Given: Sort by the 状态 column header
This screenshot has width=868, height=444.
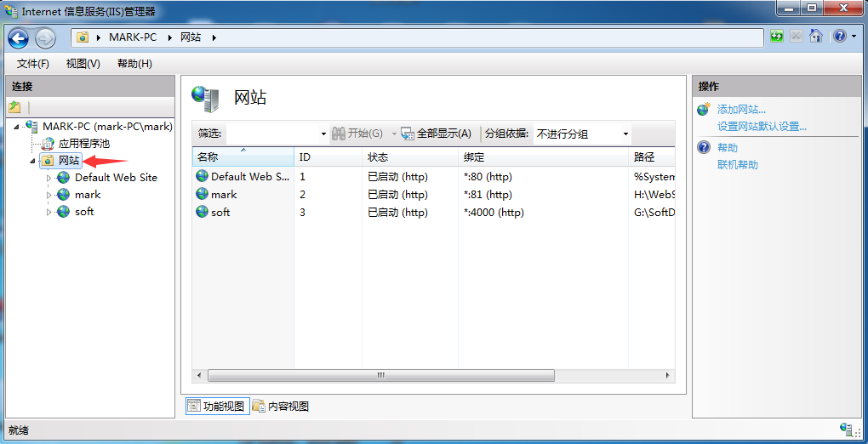Looking at the screenshot, I should [x=409, y=157].
